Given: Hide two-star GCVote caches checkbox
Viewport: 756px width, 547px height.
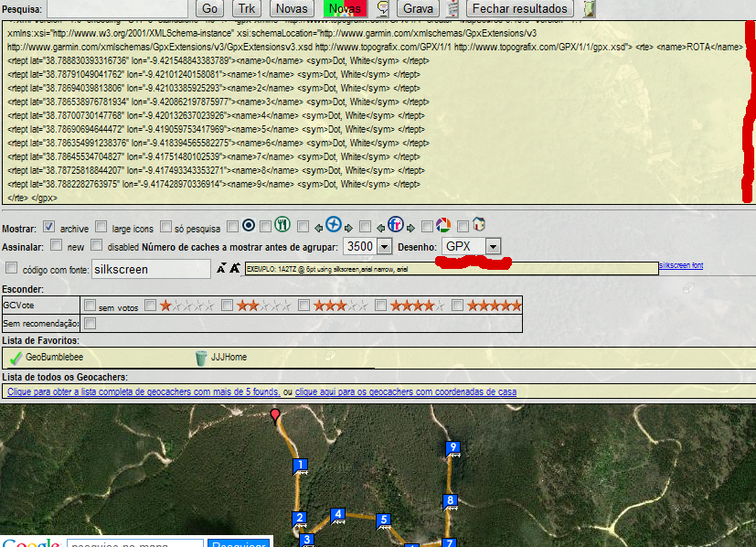Looking at the screenshot, I should (x=227, y=305).
